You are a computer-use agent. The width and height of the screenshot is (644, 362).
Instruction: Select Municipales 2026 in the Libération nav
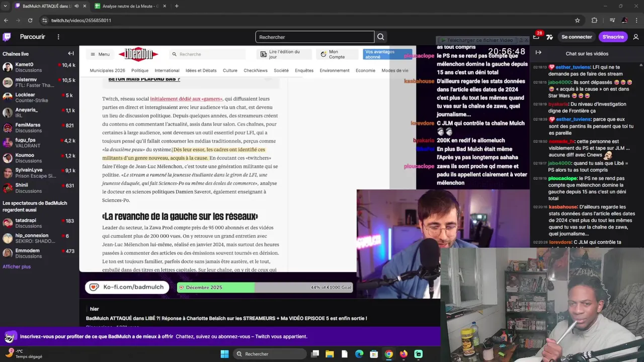107,70
